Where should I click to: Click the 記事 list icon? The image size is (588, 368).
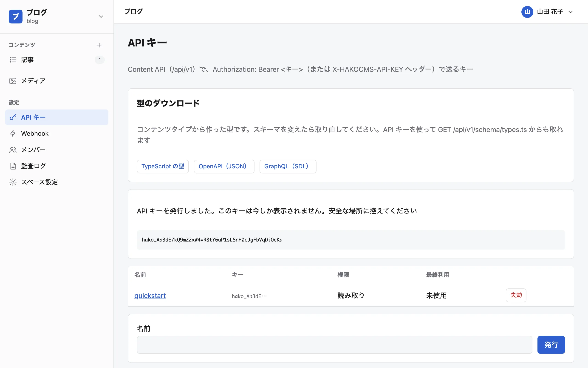coord(13,60)
